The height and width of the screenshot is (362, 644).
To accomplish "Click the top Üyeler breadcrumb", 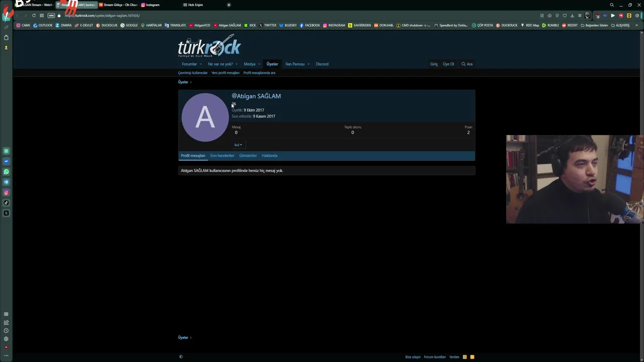I will (183, 82).
